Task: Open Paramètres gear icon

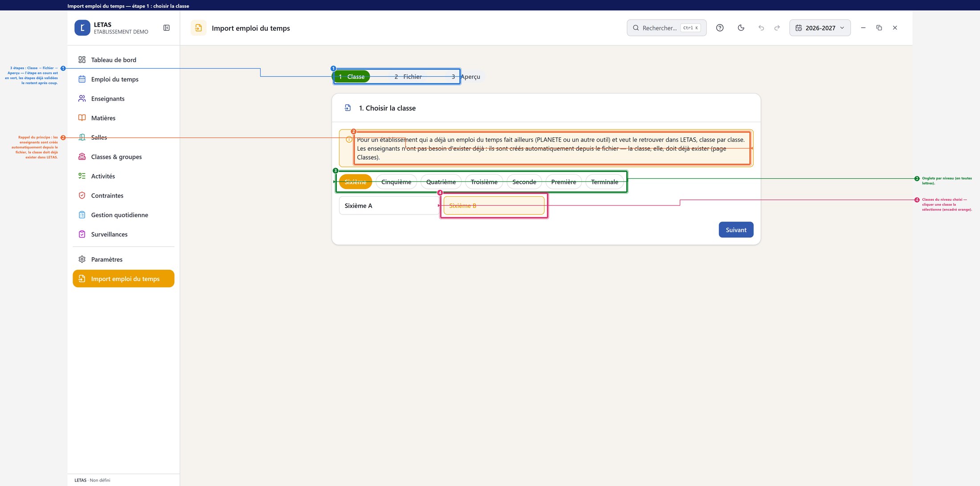Action: pyautogui.click(x=82, y=259)
